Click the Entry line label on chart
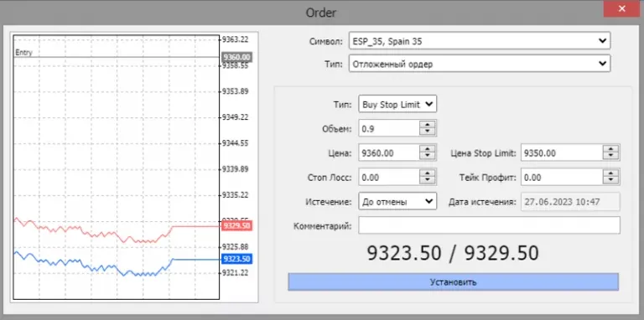This screenshot has width=644, height=320. 23,53
